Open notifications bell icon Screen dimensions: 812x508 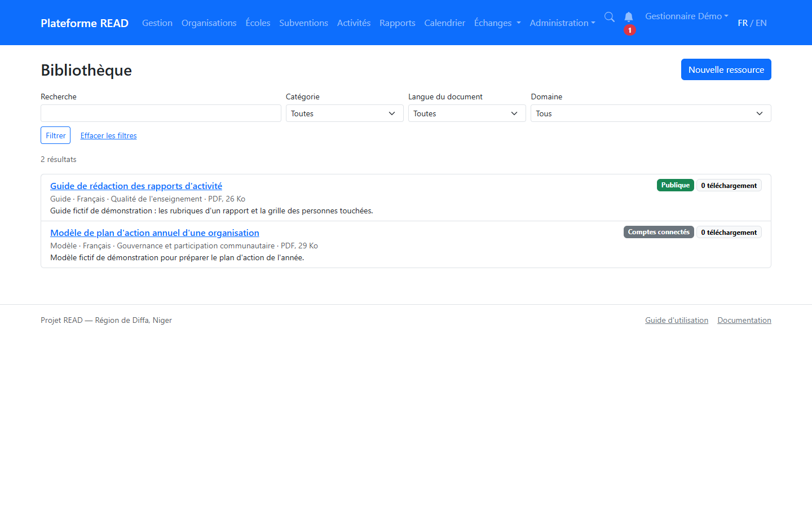629,17
